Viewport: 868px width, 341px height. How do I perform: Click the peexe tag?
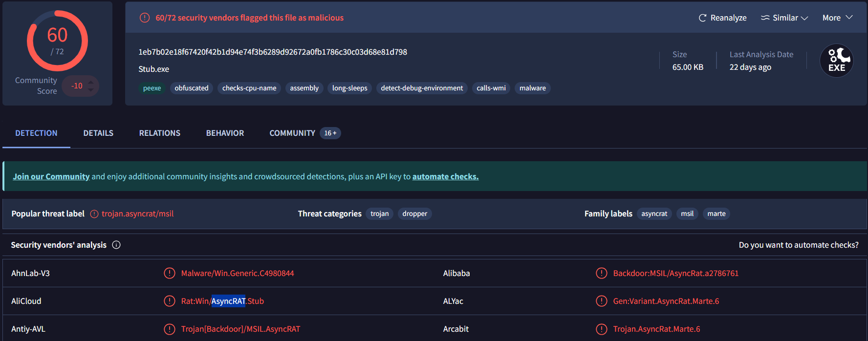pyautogui.click(x=152, y=88)
